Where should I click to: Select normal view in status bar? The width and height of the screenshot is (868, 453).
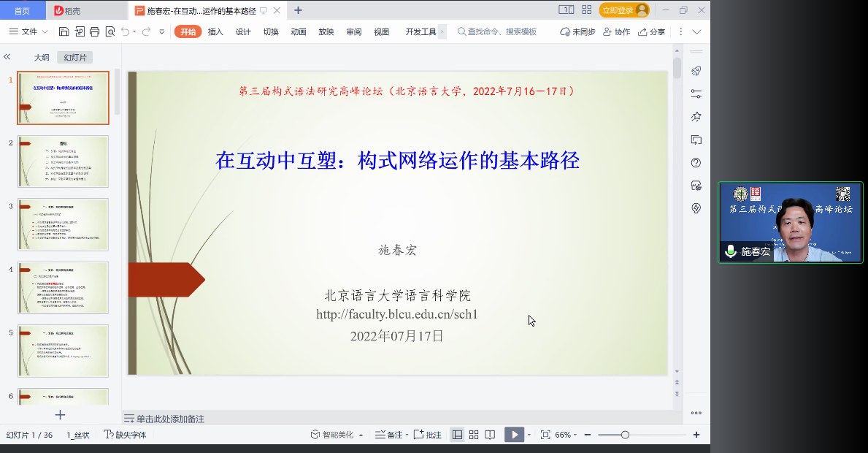[457, 435]
